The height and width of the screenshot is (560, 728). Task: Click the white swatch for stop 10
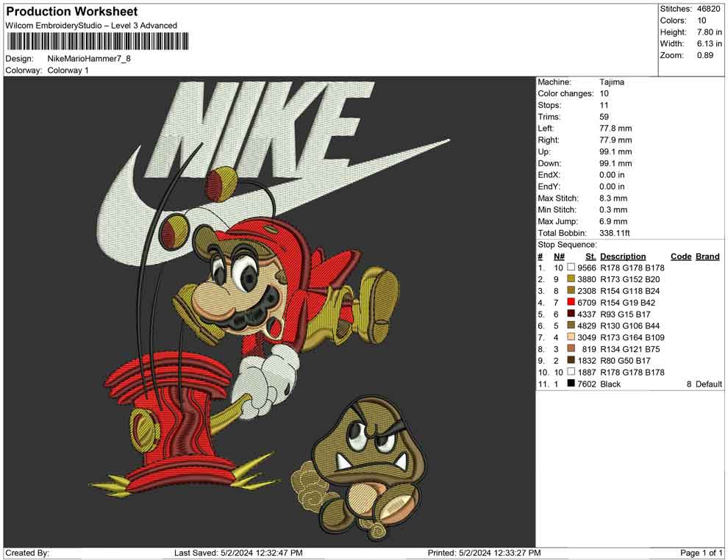coord(571,372)
